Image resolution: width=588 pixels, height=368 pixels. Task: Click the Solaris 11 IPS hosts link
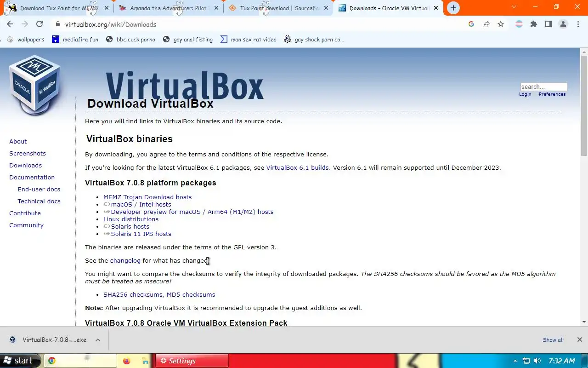coord(141,234)
